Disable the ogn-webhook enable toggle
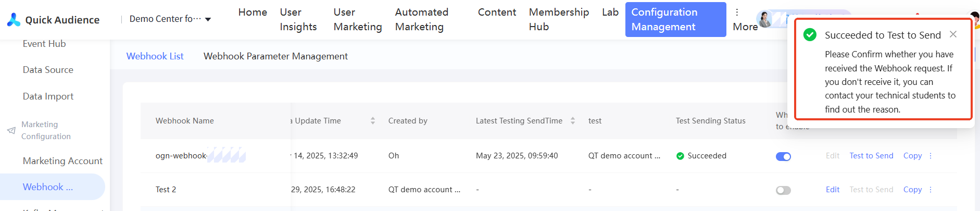Image resolution: width=980 pixels, height=211 pixels. click(783, 156)
